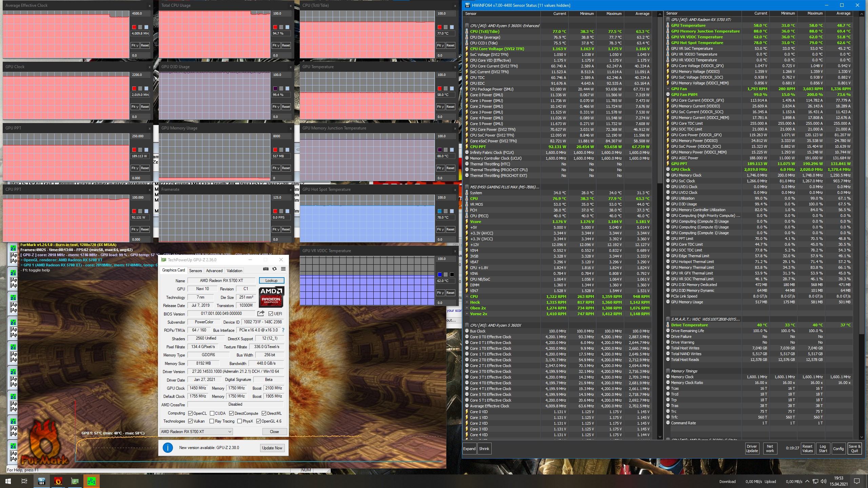This screenshot has width=868, height=488.
Task: Click the AMD Radeon Graphics logo
Action: click(x=271, y=297)
